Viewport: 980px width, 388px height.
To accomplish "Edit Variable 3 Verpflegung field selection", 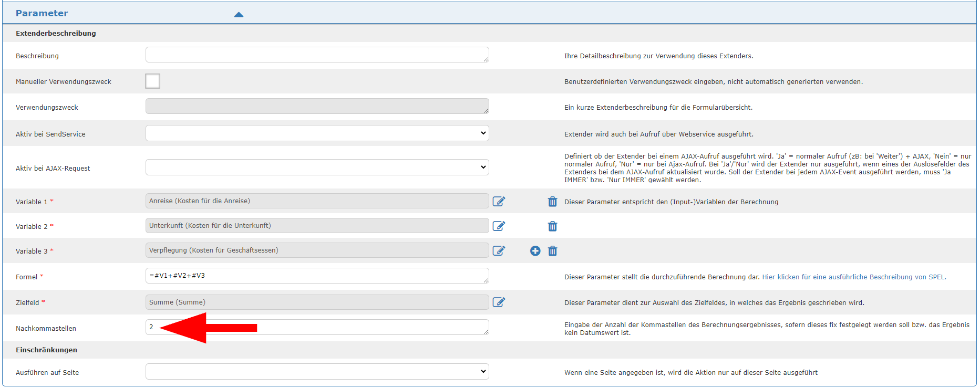I will (499, 251).
